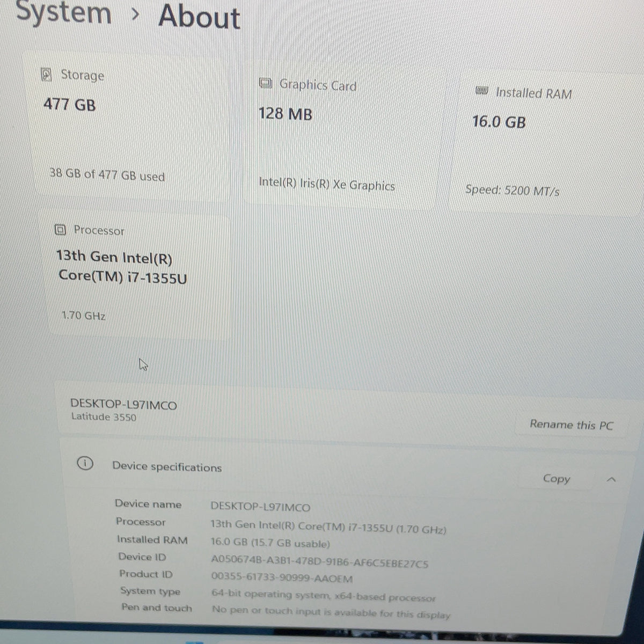This screenshot has width=644, height=644.
Task: Select 16.0 GB (15.7 GB usable) value
Action: [x=270, y=543]
